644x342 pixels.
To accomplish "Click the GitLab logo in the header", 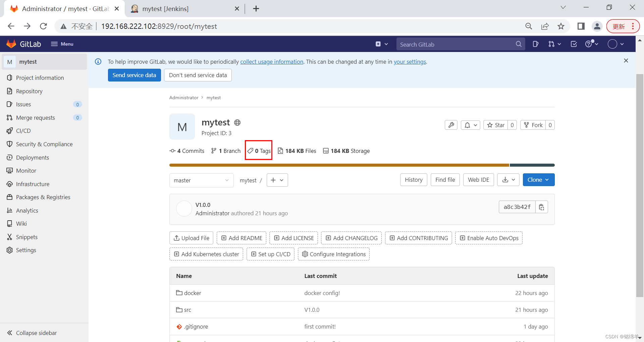I will [x=24, y=44].
